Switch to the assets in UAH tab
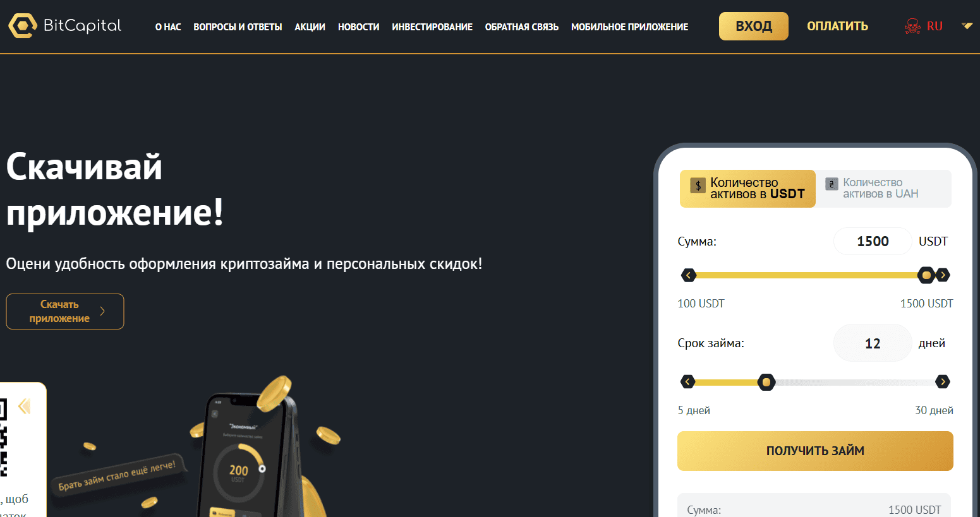 tap(883, 188)
